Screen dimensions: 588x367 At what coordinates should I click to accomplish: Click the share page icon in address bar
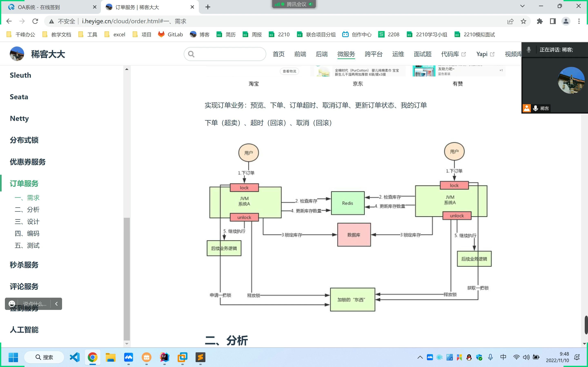510,21
